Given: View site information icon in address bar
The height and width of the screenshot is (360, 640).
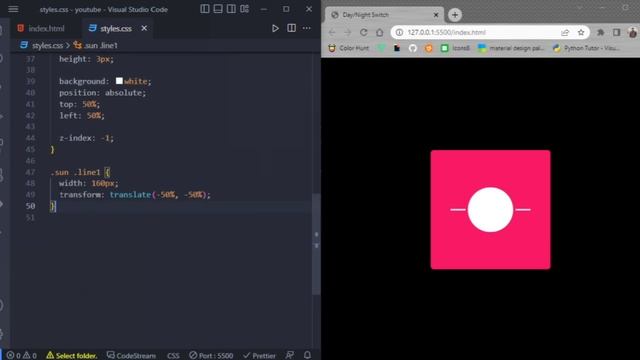Looking at the screenshot, I should [399, 32].
